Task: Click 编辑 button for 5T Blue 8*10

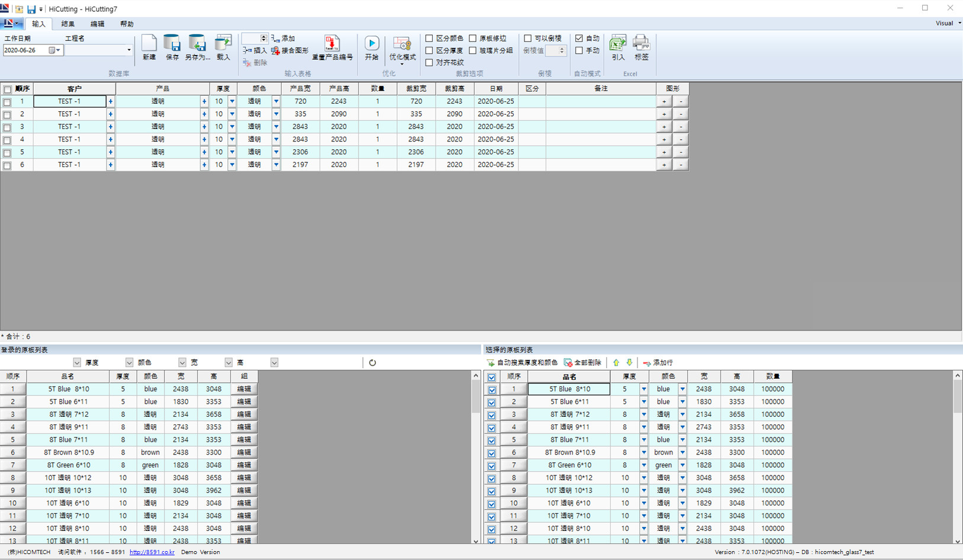Action: [x=244, y=390]
